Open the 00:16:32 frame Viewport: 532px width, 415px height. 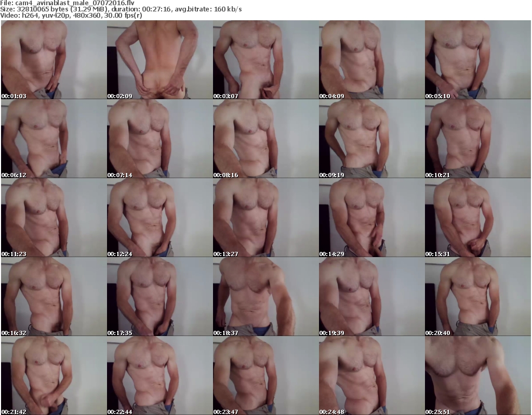pos(54,297)
